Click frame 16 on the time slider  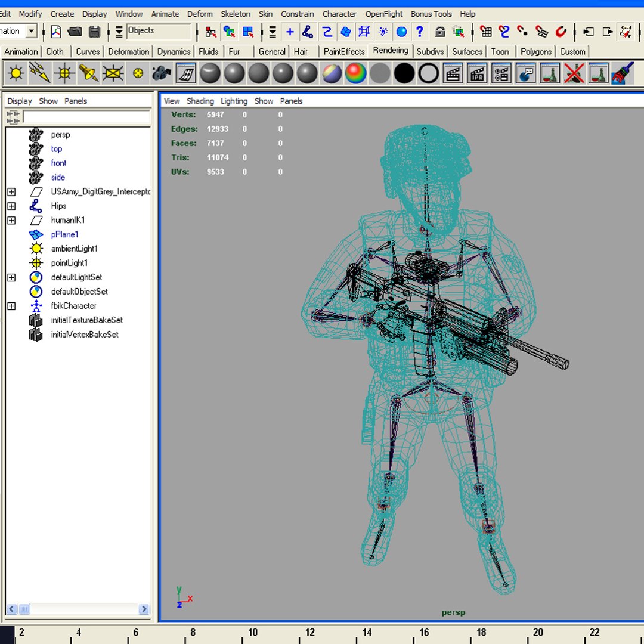pos(424,633)
